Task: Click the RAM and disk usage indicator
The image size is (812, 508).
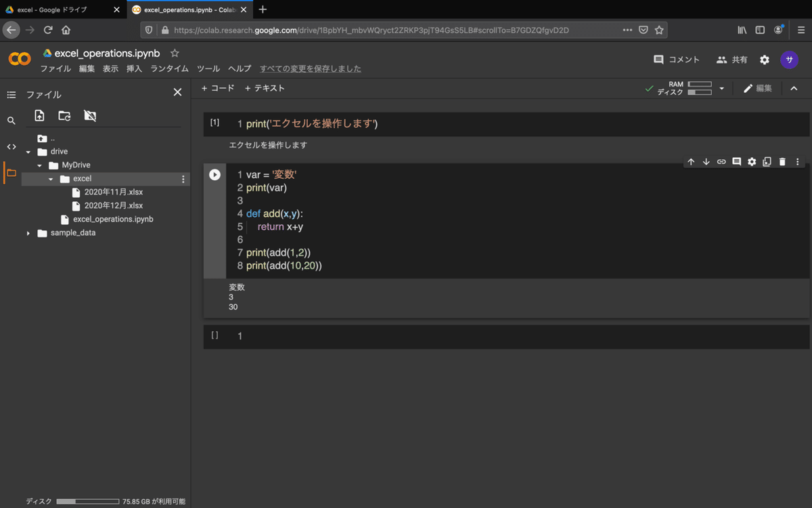Action: point(684,88)
